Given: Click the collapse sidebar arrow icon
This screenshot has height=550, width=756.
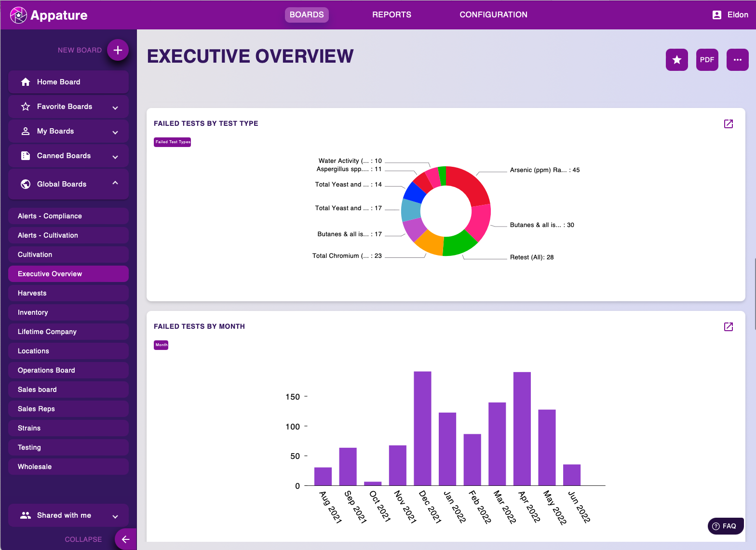Looking at the screenshot, I should (x=125, y=539).
